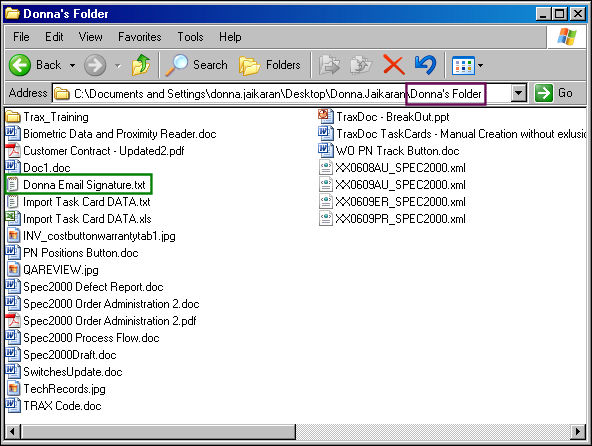
Task: Open the Help menu
Action: pyautogui.click(x=230, y=37)
